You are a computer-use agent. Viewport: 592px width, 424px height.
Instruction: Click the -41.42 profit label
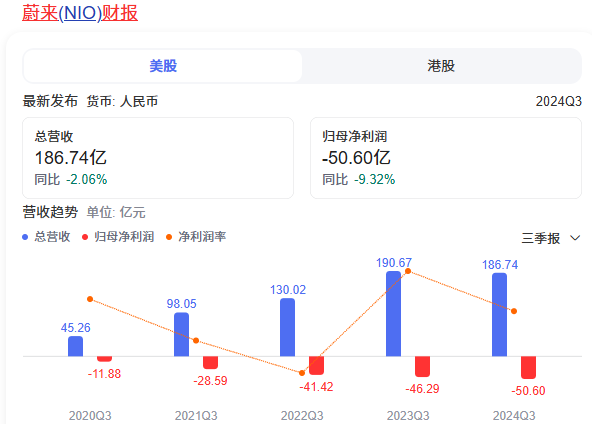(x=316, y=387)
